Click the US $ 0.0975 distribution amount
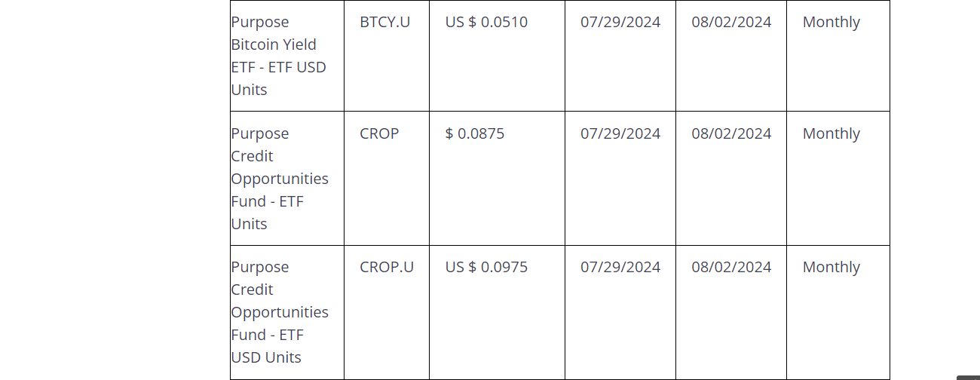The image size is (980, 380). 486,267
